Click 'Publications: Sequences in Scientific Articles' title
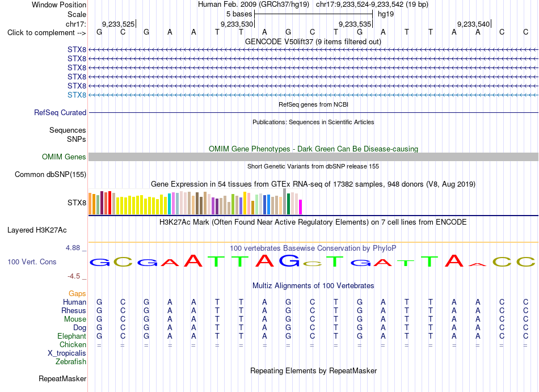The width and height of the screenshot is (539, 392). pyautogui.click(x=313, y=122)
